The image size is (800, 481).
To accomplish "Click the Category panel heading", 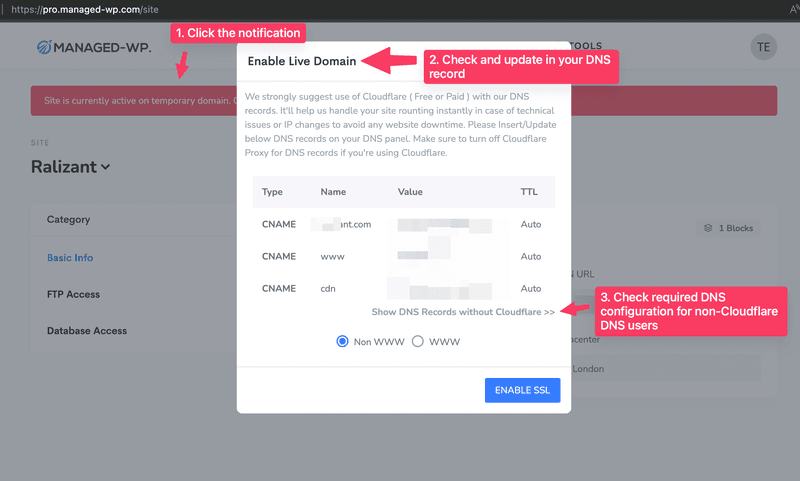I will click(x=68, y=219).
